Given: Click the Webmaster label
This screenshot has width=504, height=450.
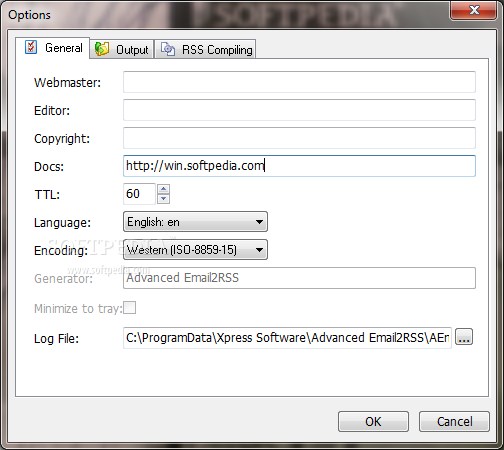Looking at the screenshot, I should point(67,83).
